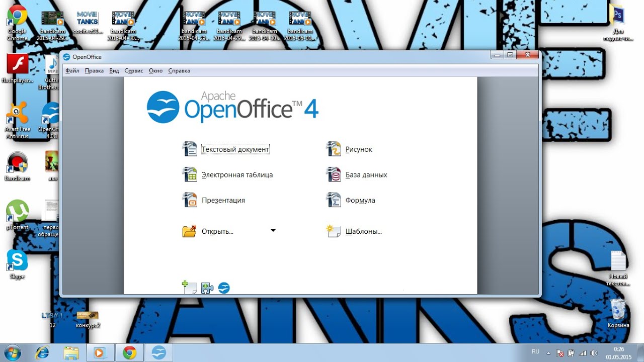Create a new Рисунок drawing
The height and width of the screenshot is (362, 644).
coord(349,149)
